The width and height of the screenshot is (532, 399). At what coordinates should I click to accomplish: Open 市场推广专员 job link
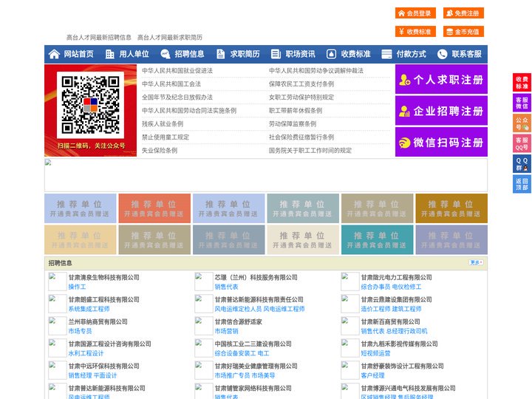[x=233, y=375]
